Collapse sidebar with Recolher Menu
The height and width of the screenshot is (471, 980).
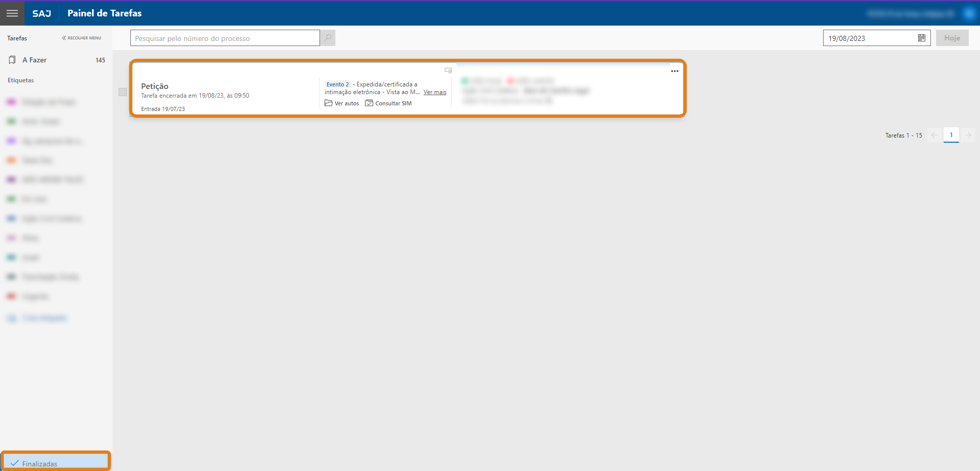coord(82,38)
